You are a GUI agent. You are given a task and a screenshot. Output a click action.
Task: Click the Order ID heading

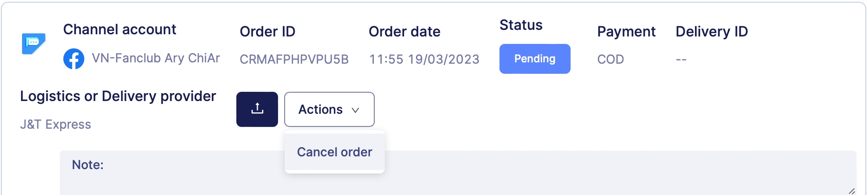coord(267,32)
